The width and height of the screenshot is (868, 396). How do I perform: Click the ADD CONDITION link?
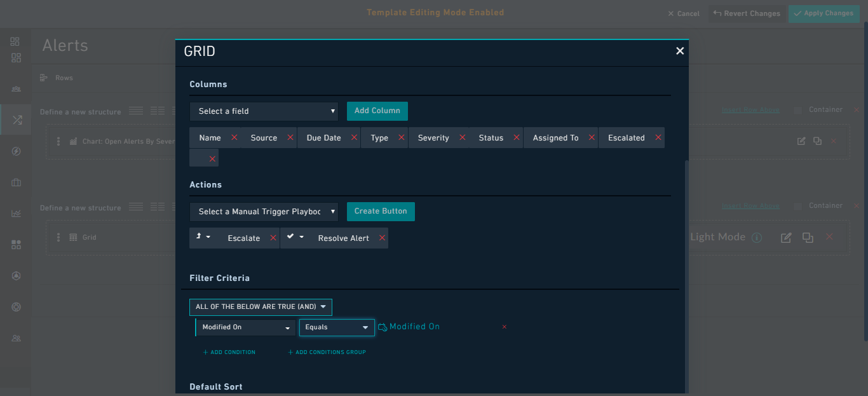[229, 352]
